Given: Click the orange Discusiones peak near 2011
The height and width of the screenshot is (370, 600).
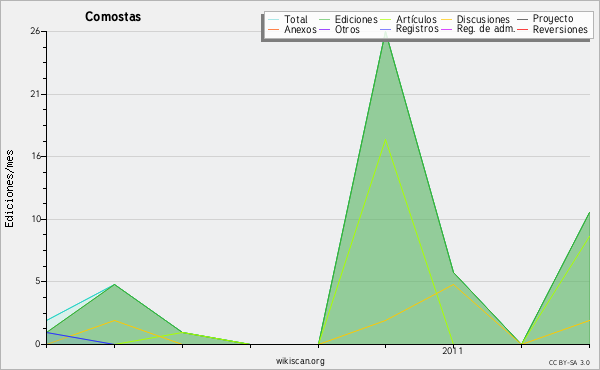Looking at the screenshot, I should pos(453,285).
